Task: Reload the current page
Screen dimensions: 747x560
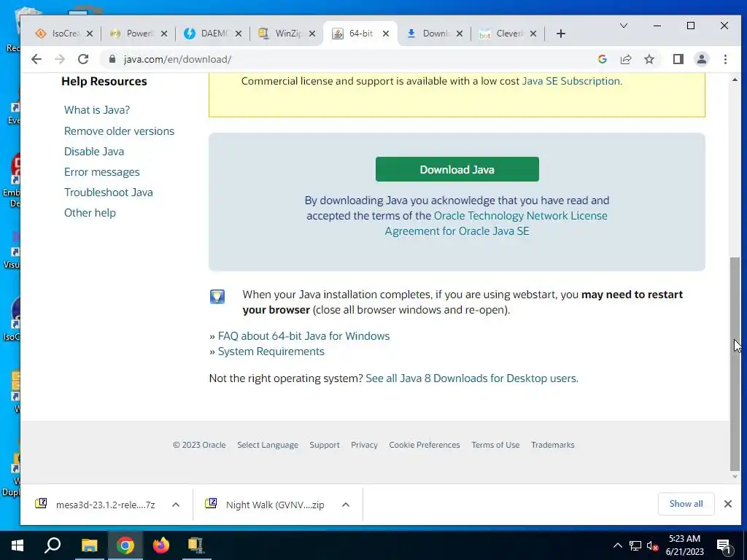Action: tap(83, 59)
